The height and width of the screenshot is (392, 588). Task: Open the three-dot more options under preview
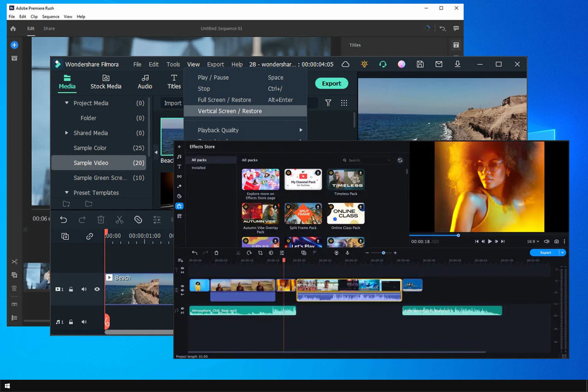pos(564,241)
